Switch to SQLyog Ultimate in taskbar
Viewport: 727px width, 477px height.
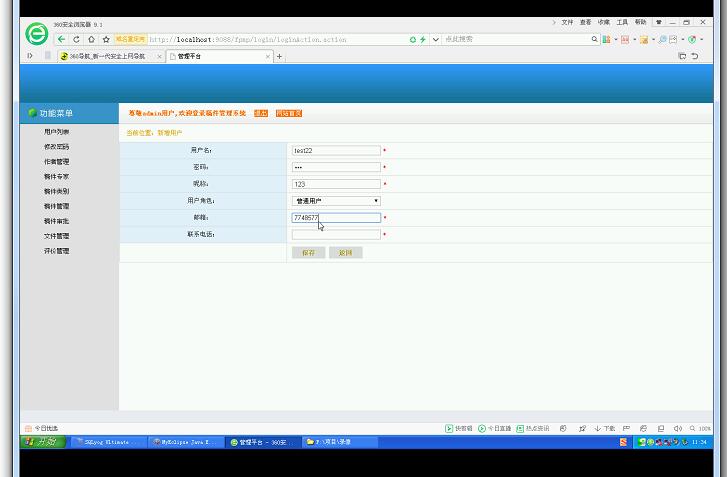click(109, 442)
